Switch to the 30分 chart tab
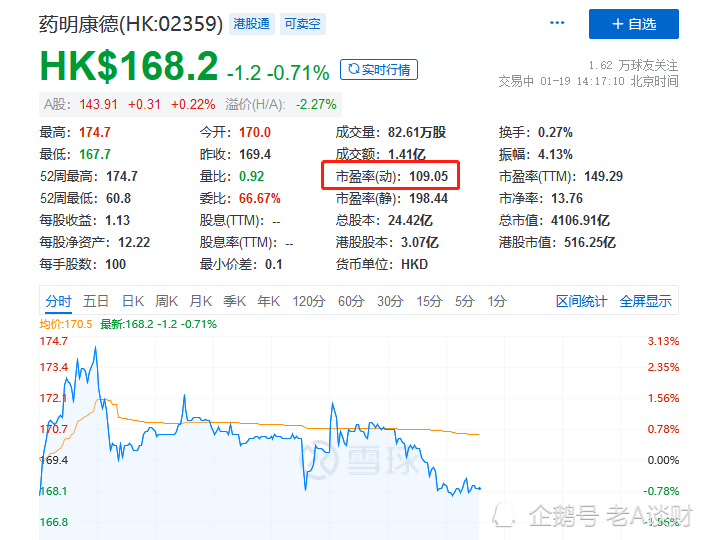This screenshot has width=708, height=540. tap(390, 301)
